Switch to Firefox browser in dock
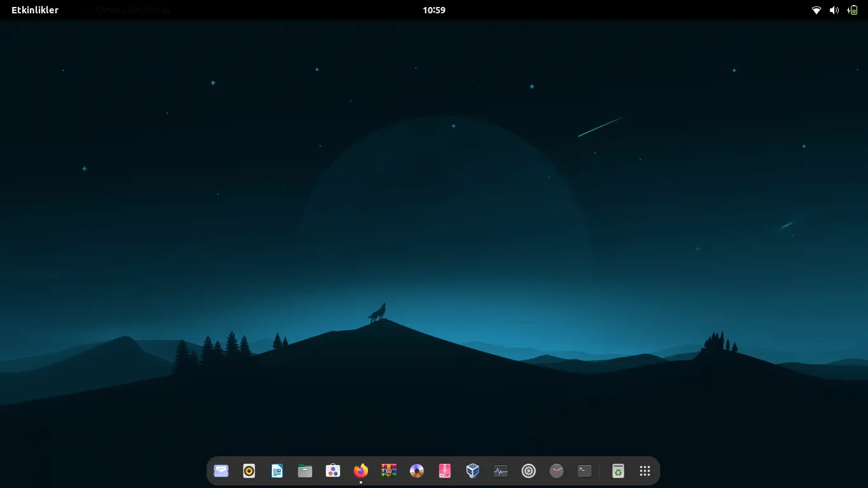Image resolution: width=868 pixels, height=488 pixels. point(361,471)
